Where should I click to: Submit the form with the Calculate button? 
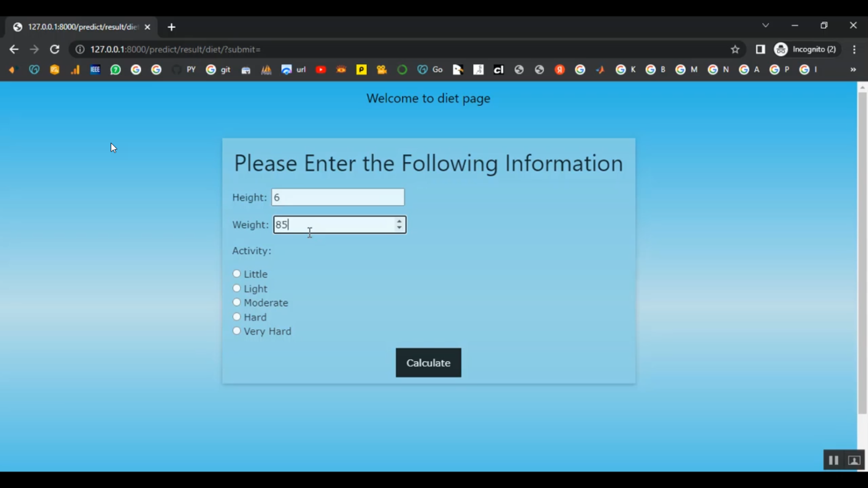tap(428, 363)
